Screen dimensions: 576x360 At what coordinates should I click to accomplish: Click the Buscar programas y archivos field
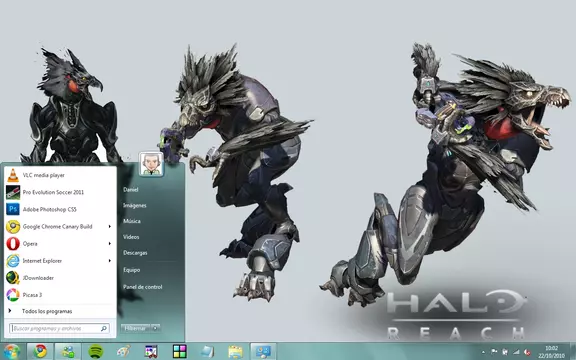(59, 328)
